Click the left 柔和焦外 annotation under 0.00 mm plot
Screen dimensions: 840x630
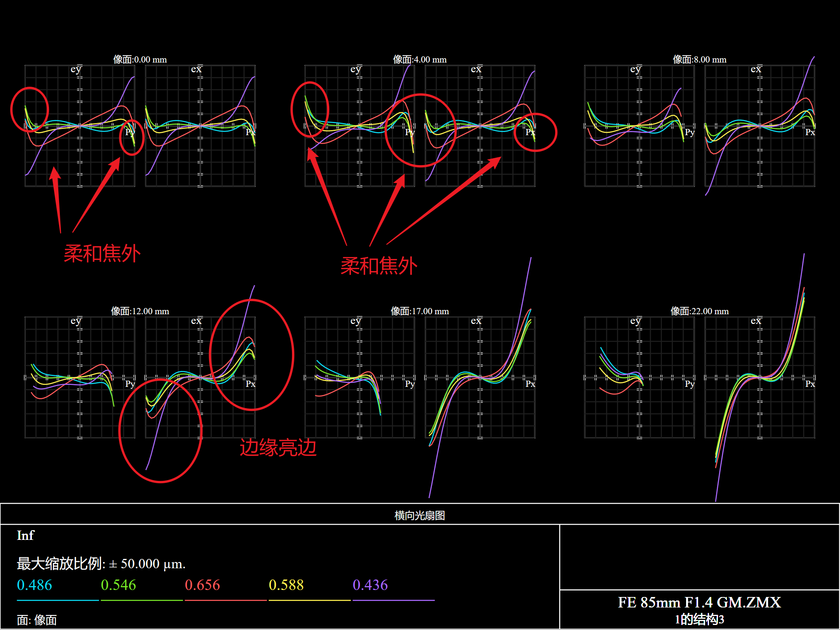click(102, 254)
